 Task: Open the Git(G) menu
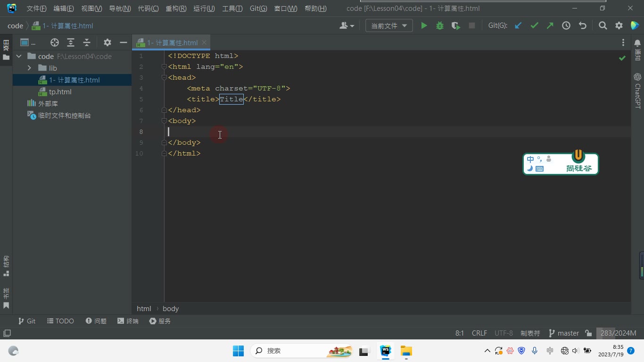(258, 8)
